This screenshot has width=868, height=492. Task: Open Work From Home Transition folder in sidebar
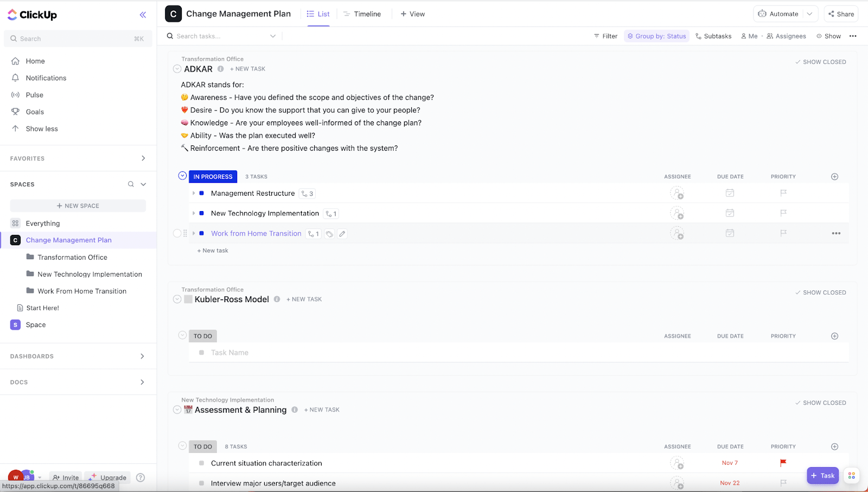click(x=81, y=291)
